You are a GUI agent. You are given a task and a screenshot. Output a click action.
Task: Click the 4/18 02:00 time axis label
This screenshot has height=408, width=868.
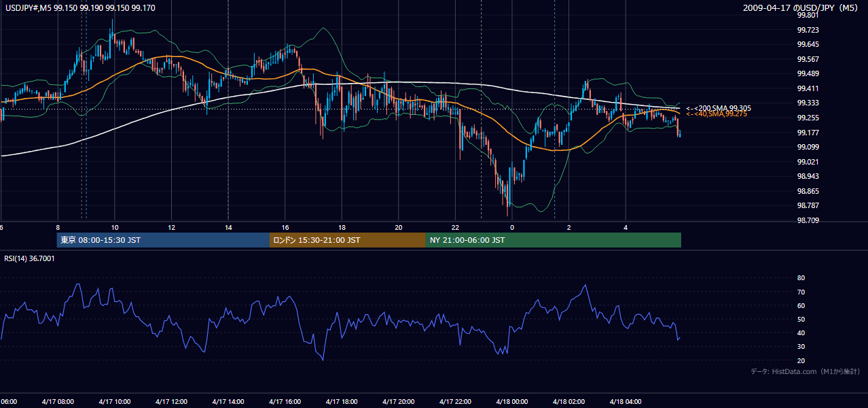pos(569,401)
